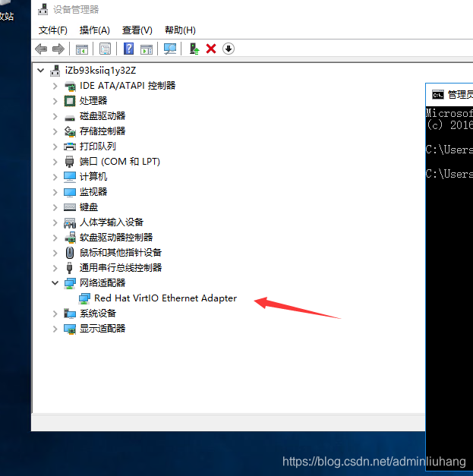Click the system devices folder icon
Image resolution: width=473 pixels, height=476 pixels.
click(70, 314)
